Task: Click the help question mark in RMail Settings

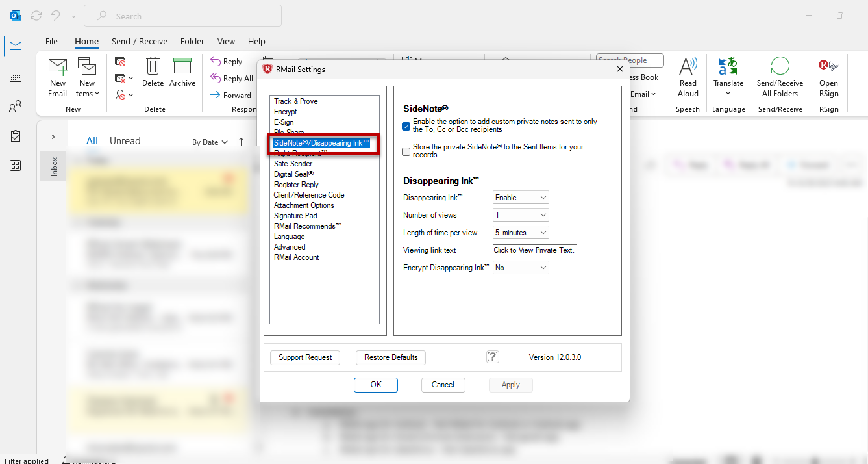Action: pyautogui.click(x=493, y=357)
